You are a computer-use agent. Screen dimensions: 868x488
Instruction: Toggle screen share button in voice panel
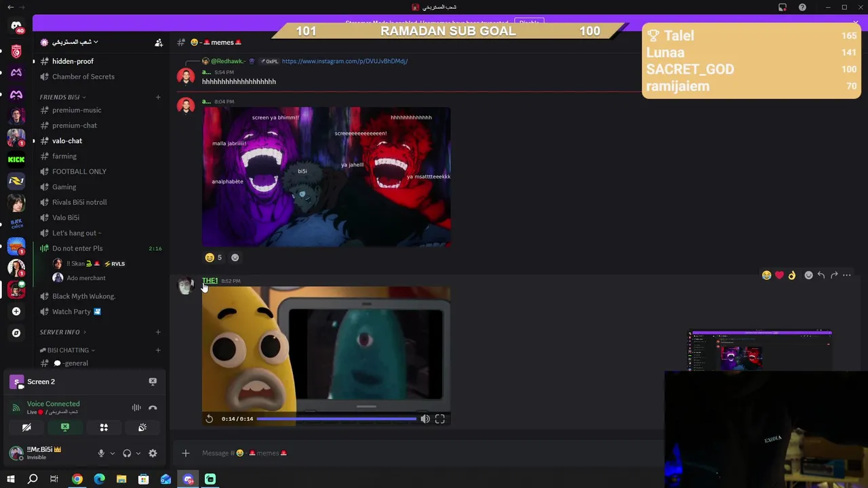pyautogui.click(x=65, y=428)
